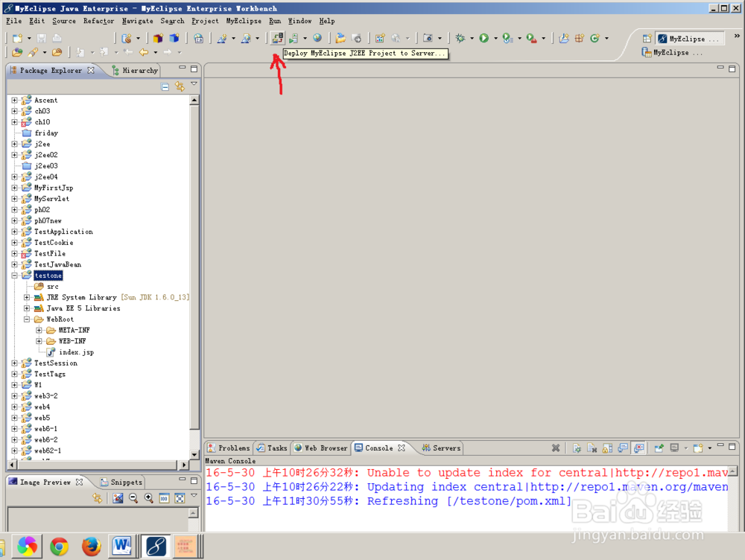Select index.jsp in the tree
745x560 pixels.
76,352
